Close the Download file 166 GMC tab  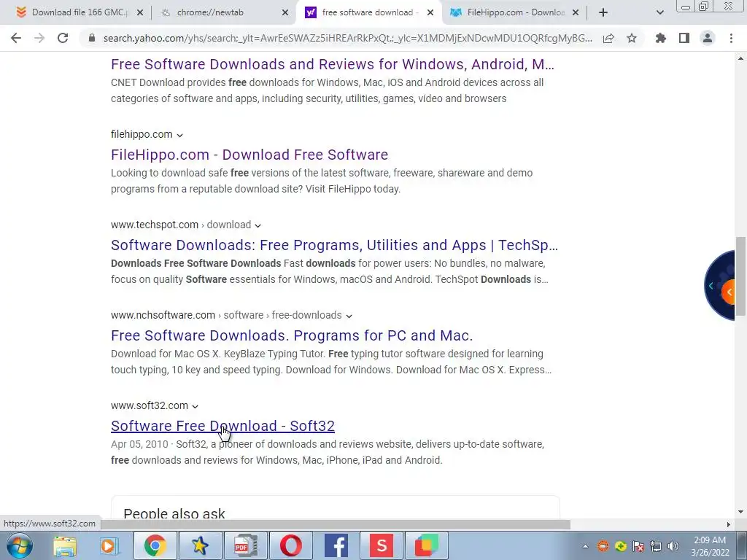point(140,13)
